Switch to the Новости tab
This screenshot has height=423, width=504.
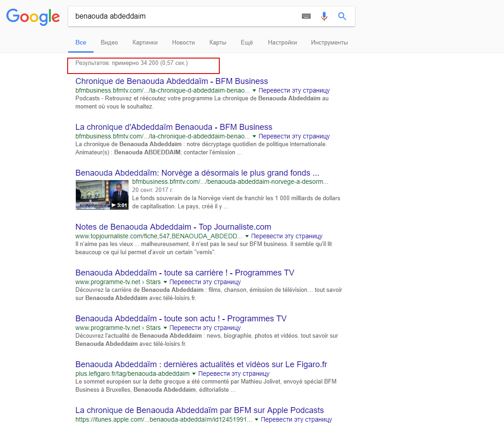pos(183,42)
